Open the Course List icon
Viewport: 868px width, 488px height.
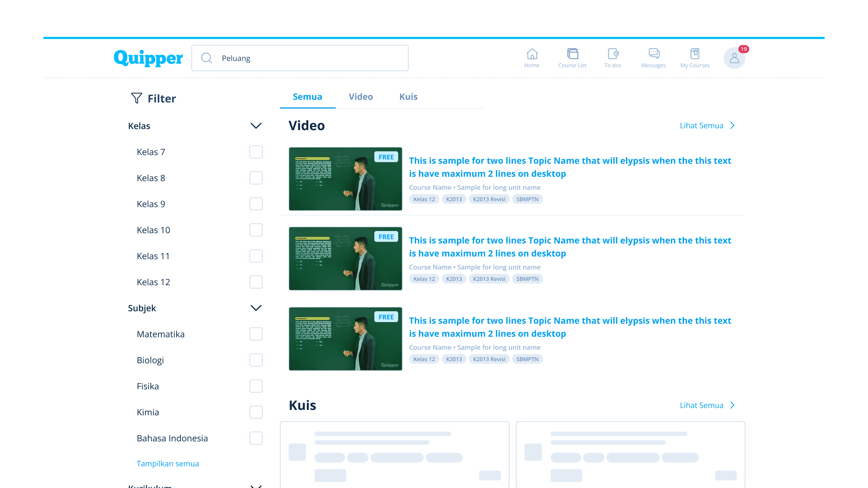[572, 54]
